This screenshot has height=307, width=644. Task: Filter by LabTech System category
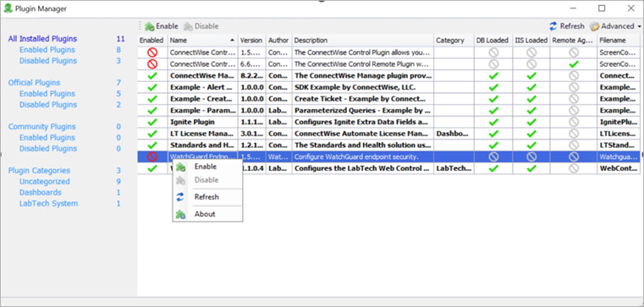pyautogui.click(x=48, y=204)
